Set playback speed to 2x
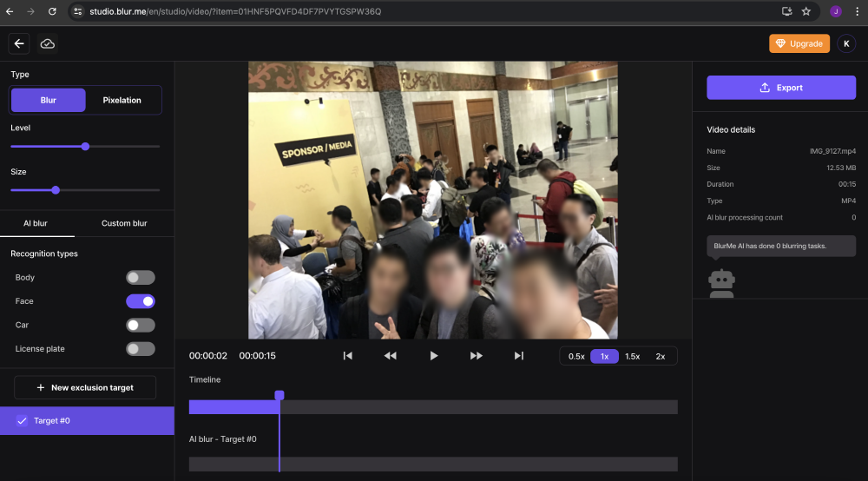Viewport: 868px width, 481px height. [661, 357]
